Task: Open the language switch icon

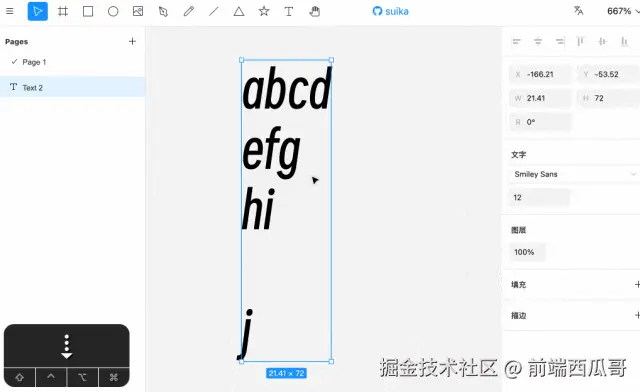Action: (578, 11)
